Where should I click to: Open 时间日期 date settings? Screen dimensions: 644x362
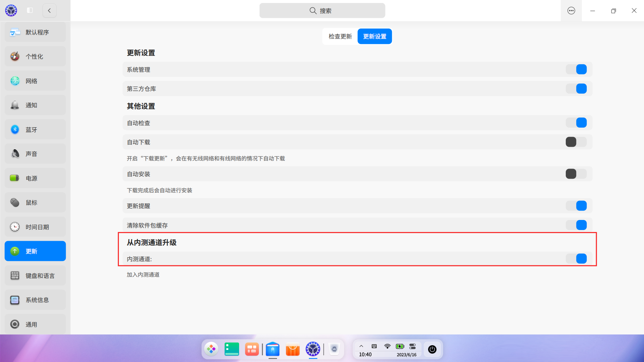(35, 227)
